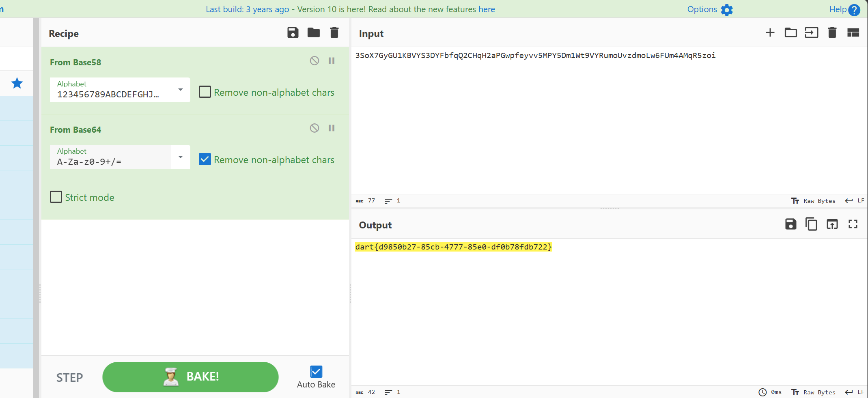This screenshot has height=398, width=868.
Task: Uncheck Base64 Remove non-alphabet chars
Action: (x=205, y=159)
